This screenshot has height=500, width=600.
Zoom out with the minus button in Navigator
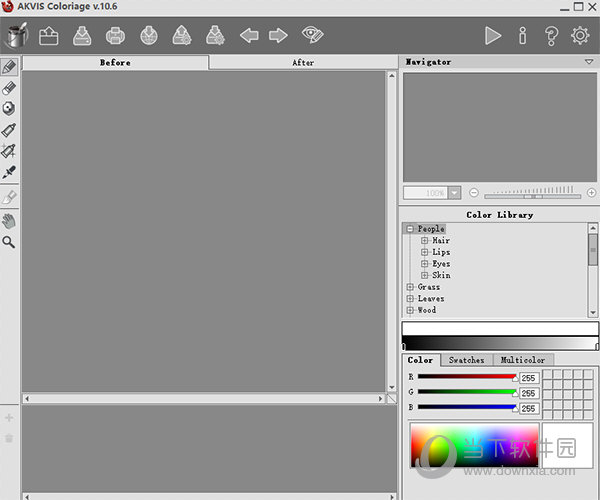[474, 192]
